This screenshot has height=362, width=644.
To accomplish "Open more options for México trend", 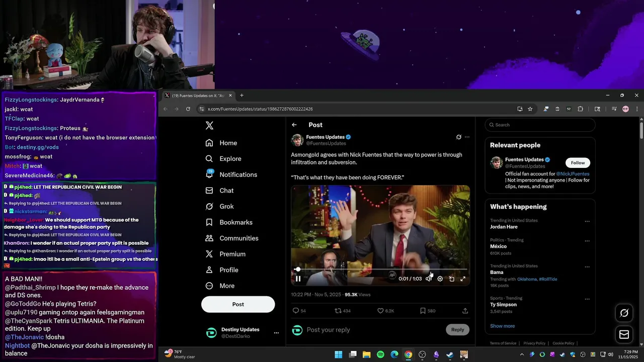I will click(587, 241).
